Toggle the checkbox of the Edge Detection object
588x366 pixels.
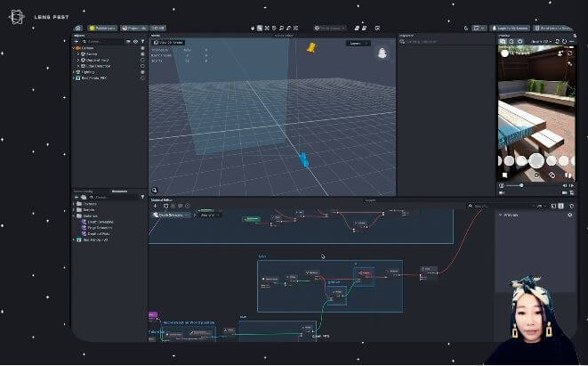(142, 66)
